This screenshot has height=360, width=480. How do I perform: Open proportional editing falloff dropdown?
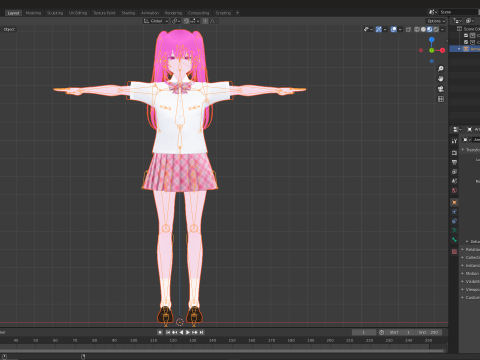(213, 21)
